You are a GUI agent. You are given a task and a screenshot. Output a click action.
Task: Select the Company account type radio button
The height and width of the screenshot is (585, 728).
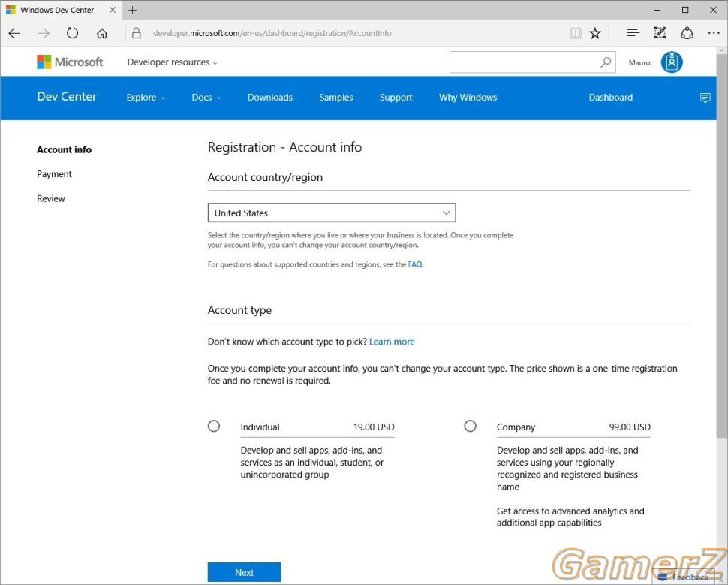(x=471, y=426)
